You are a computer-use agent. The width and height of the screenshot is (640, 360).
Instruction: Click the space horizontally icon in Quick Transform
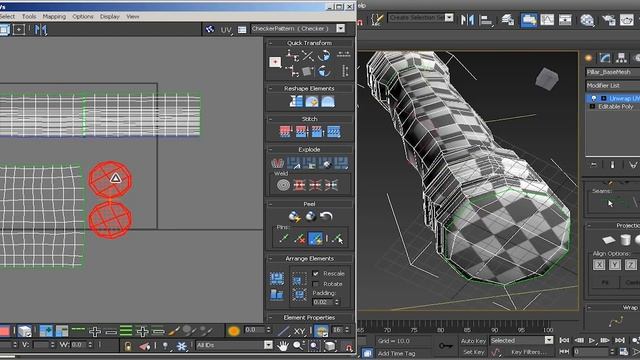(344, 54)
